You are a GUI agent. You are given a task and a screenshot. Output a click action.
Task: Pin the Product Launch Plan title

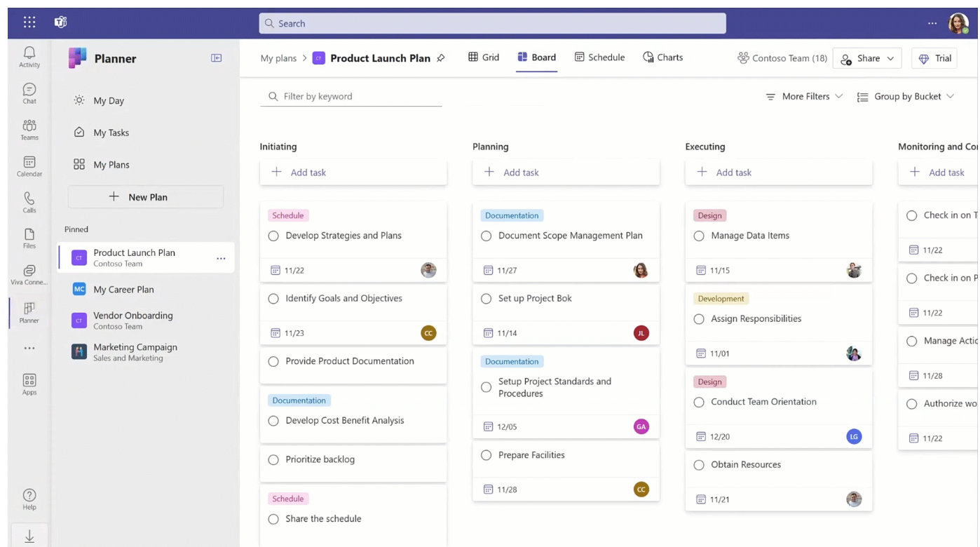click(441, 58)
